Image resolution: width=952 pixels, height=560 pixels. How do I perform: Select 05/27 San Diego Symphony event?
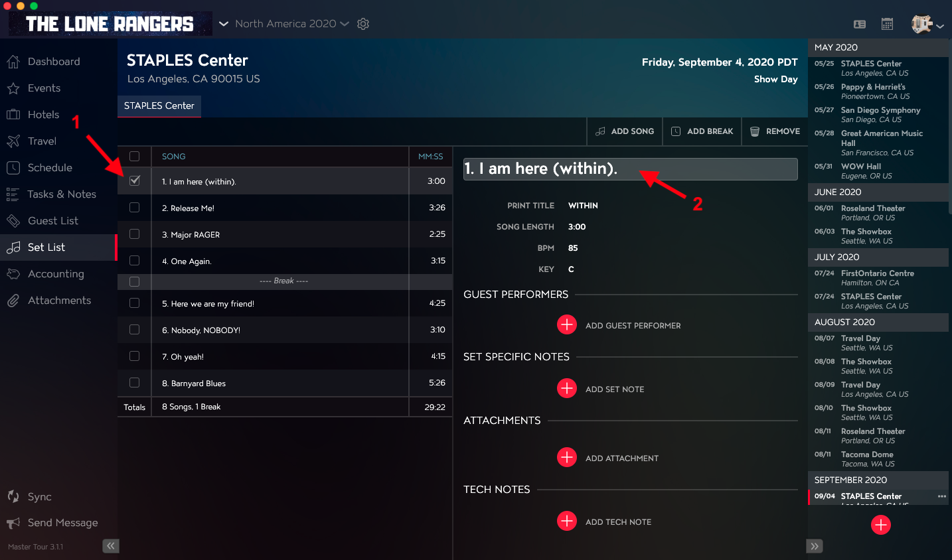(x=878, y=115)
